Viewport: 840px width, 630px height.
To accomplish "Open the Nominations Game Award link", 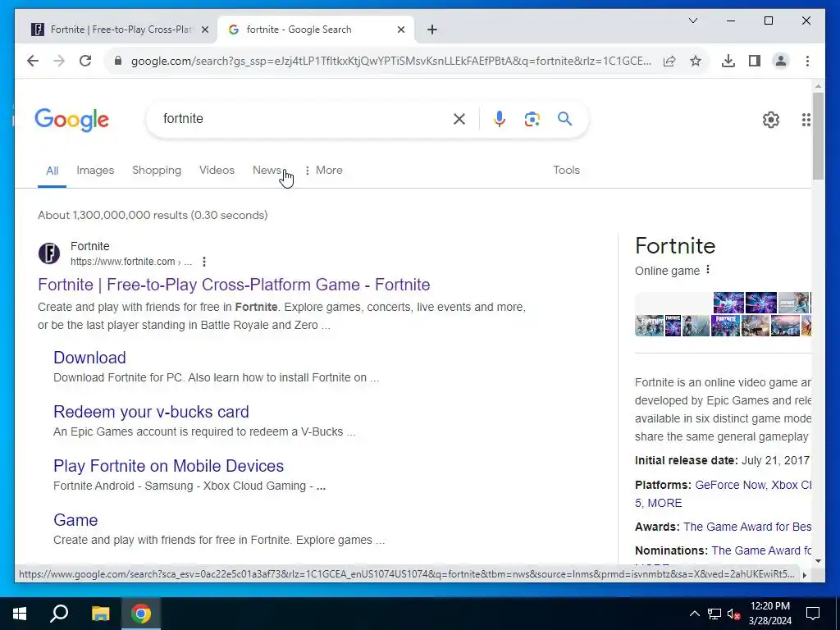I will pyautogui.click(x=761, y=550).
